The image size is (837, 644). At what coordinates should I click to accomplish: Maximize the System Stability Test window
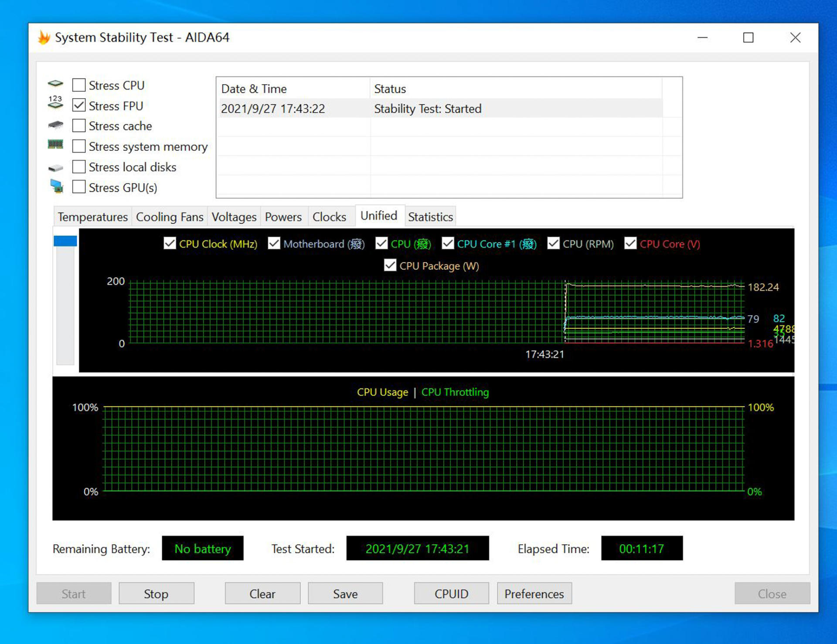(x=748, y=38)
